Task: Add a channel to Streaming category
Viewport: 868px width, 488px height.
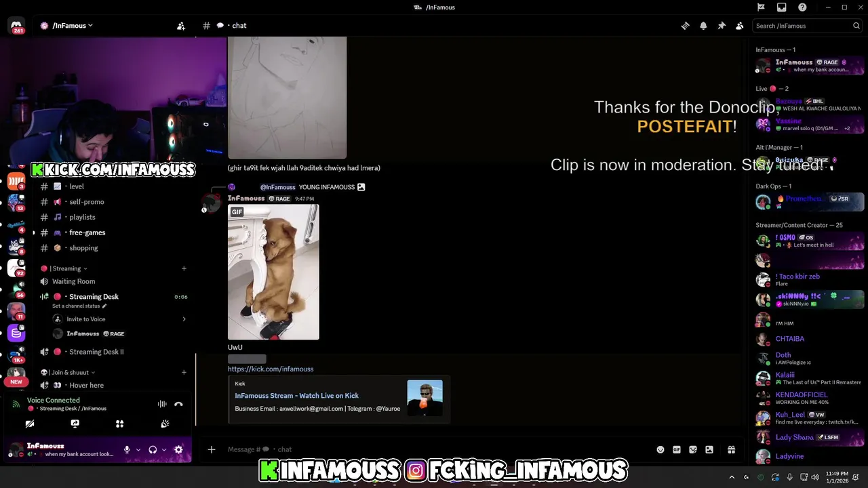Action: (x=184, y=268)
